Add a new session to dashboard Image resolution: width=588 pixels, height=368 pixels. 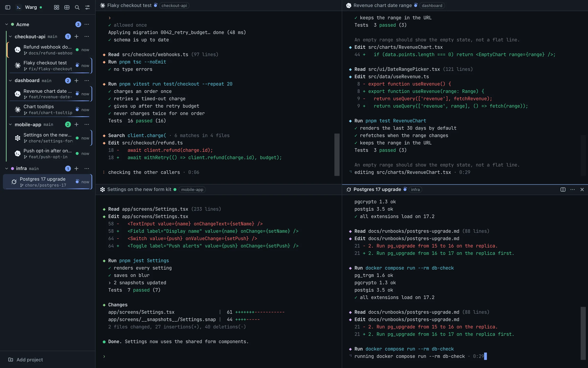[x=76, y=80]
